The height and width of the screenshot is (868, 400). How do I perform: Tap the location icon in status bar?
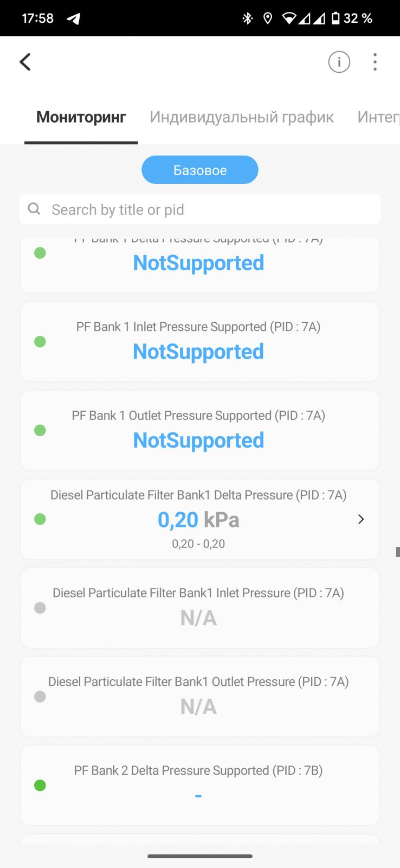pyautogui.click(x=267, y=18)
